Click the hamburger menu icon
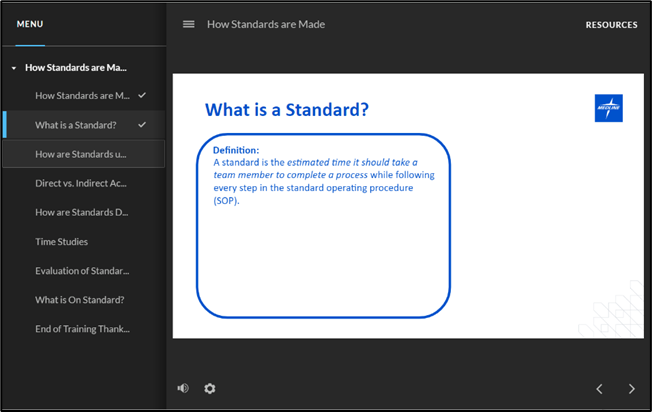Image resolution: width=652 pixels, height=412 pixels. click(188, 24)
